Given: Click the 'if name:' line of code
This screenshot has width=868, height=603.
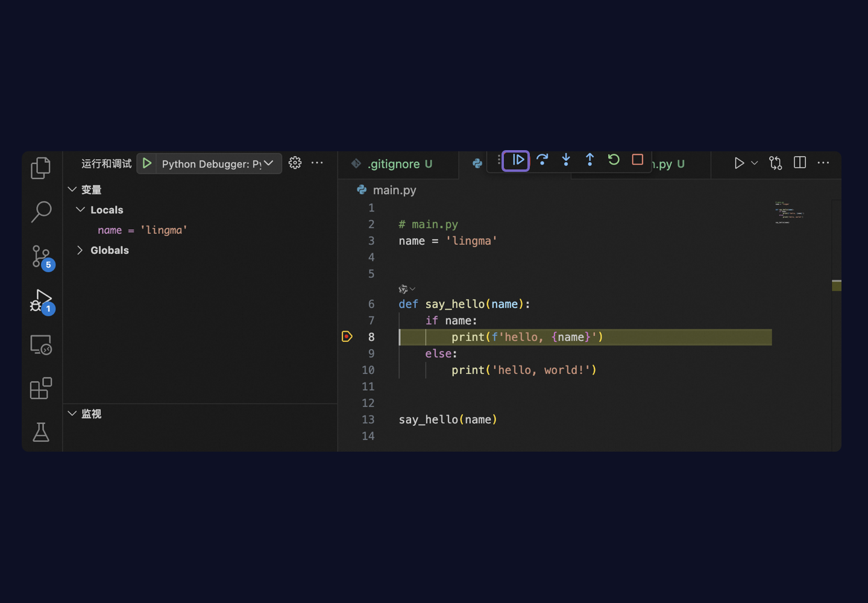Looking at the screenshot, I should [x=451, y=321].
